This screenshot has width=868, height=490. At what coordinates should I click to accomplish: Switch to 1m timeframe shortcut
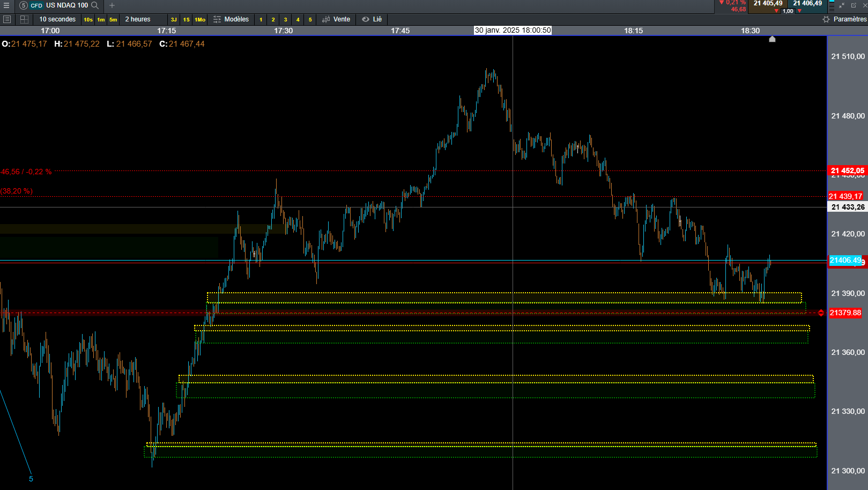(101, 20)
